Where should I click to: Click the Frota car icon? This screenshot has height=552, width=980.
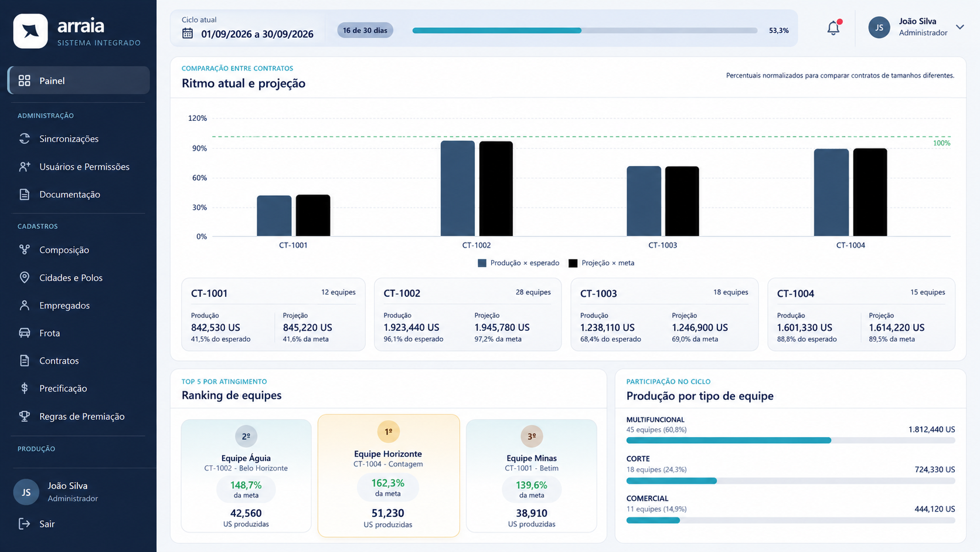pos(25,333)
